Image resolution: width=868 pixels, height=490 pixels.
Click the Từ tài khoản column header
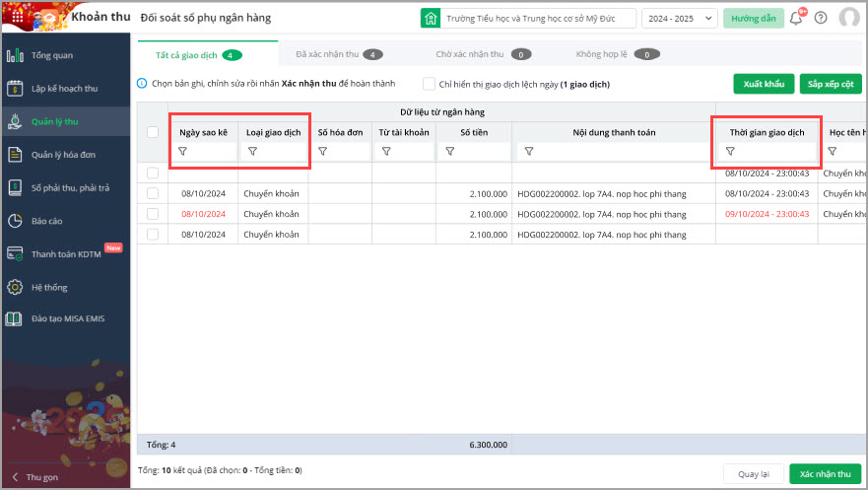[x=404, y=132]
